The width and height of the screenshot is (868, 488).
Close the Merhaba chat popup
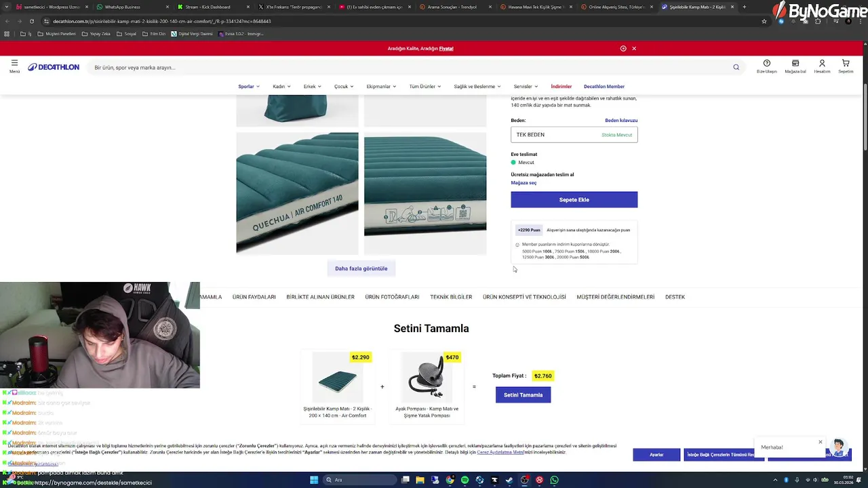[820, 442]
